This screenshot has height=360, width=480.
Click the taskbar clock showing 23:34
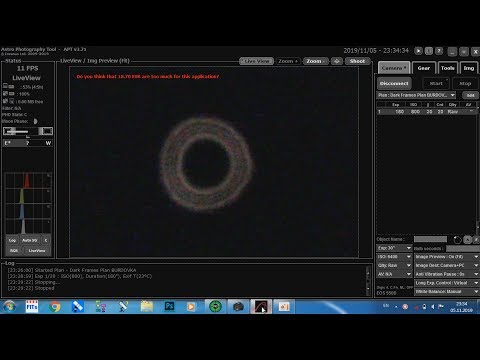(461, 307)
